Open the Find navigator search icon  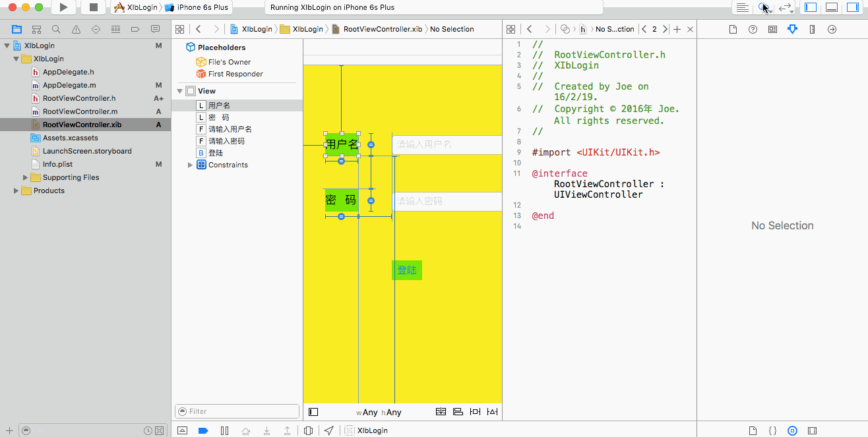(x=56, y=29)
